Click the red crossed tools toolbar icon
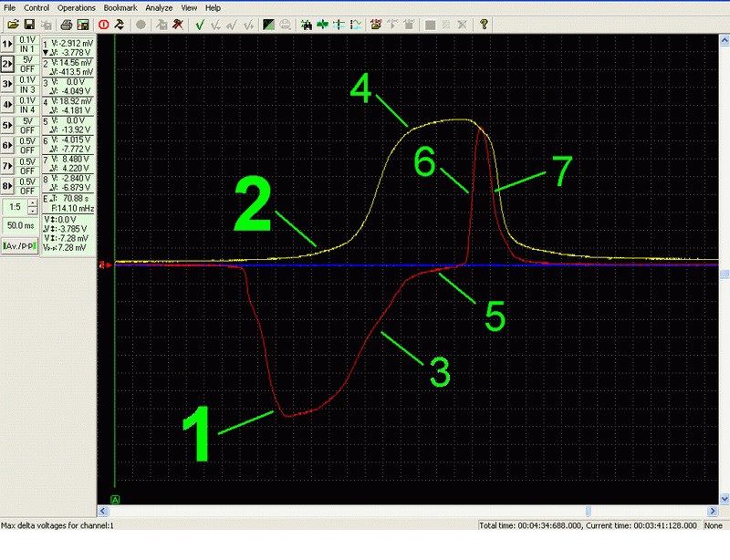 click(x=177, y=25)
